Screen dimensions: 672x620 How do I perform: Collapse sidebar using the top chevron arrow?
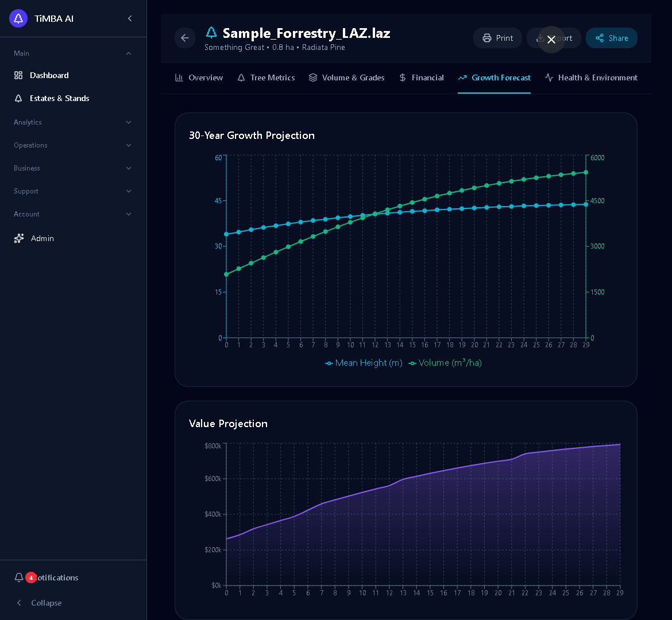point(130,18)
